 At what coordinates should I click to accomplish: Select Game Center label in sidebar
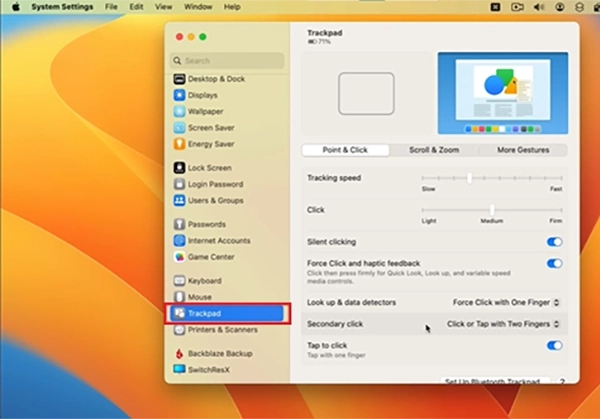pyautogui.click(x=211, y=257)
